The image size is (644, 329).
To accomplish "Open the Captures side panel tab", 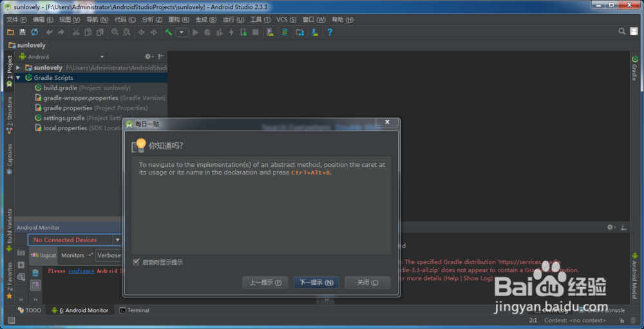I will click(10, 159).
